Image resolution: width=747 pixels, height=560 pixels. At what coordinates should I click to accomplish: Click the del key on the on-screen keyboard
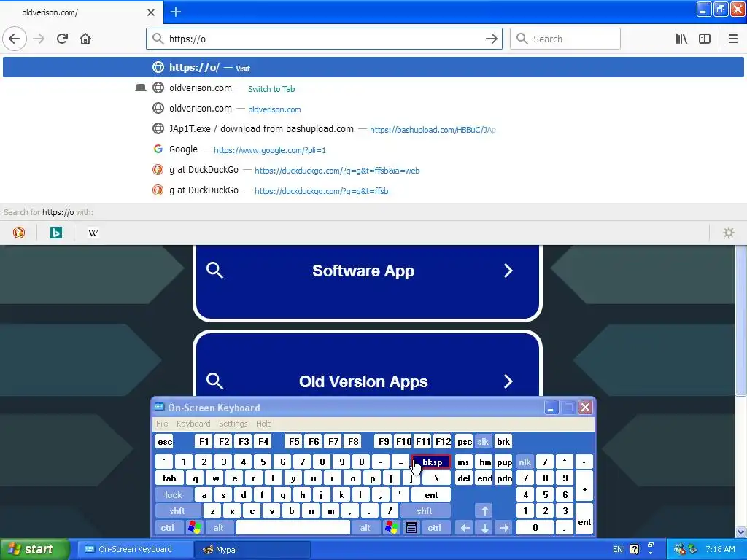click(x=464, y=478)
